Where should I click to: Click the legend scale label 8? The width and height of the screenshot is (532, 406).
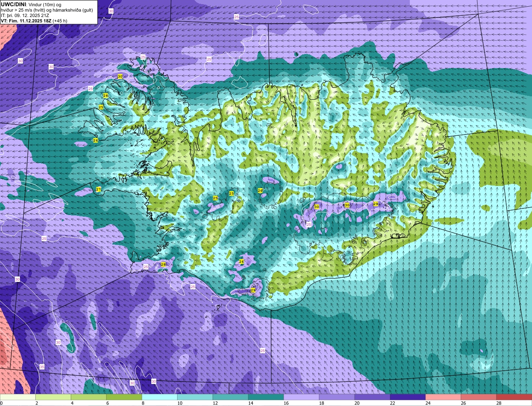pyautogui.click(x=143, y=403)
